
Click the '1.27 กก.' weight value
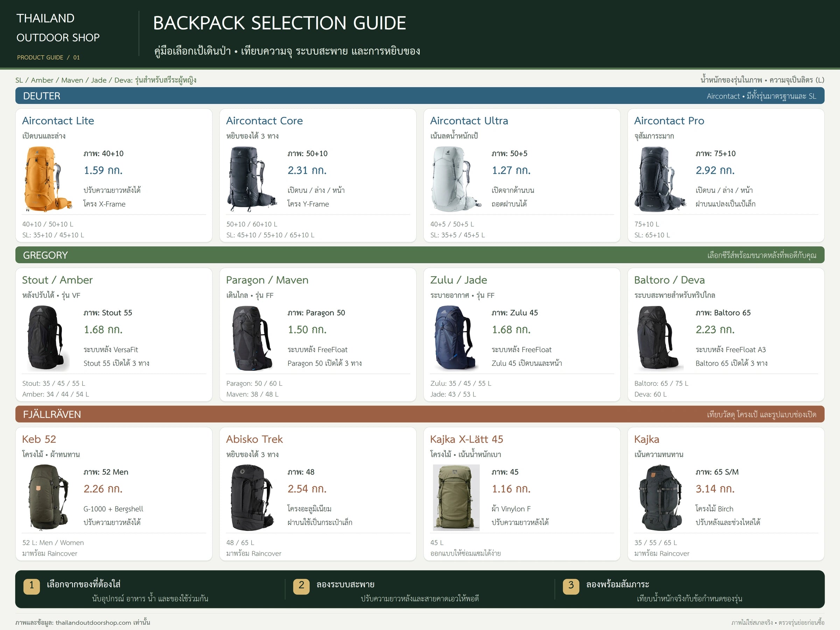(x=511, y=170)
